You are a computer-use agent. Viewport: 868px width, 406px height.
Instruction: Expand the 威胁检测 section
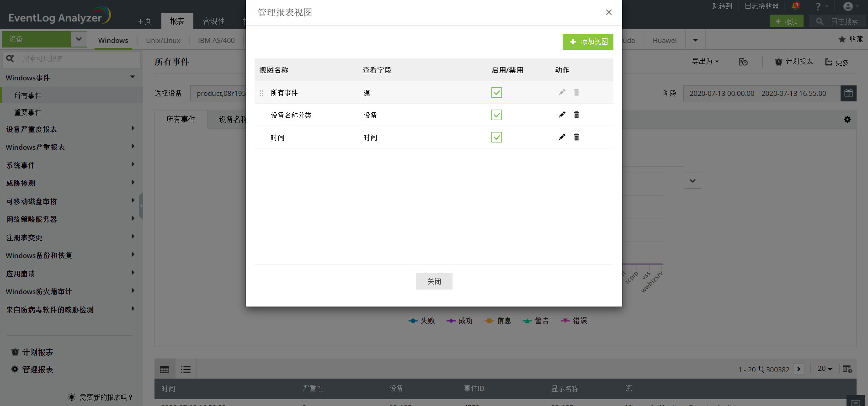tap(133, 183)
